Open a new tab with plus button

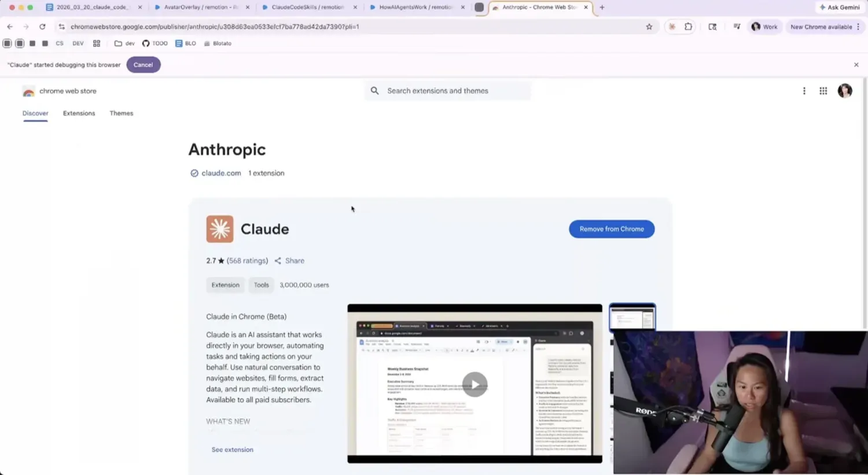pos(602,8)
